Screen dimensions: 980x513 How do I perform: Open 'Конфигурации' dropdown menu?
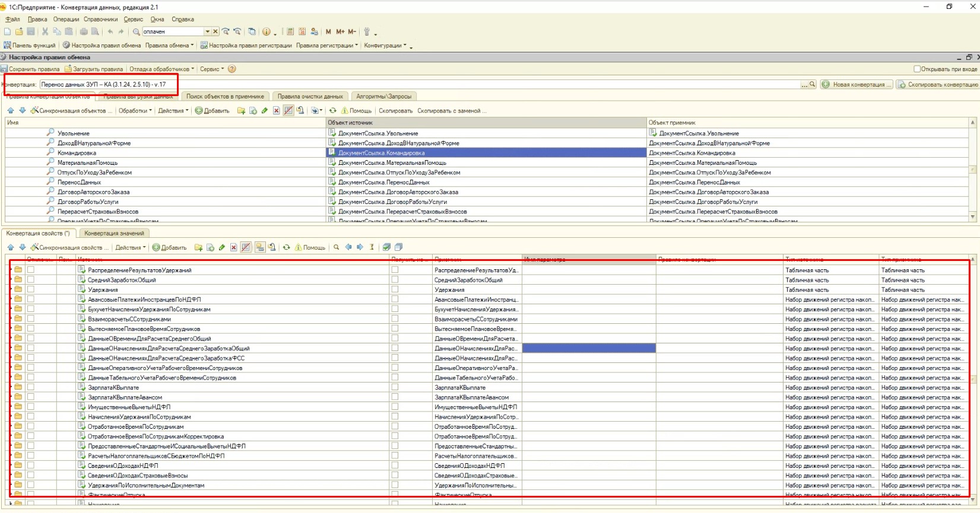(385, 45)
